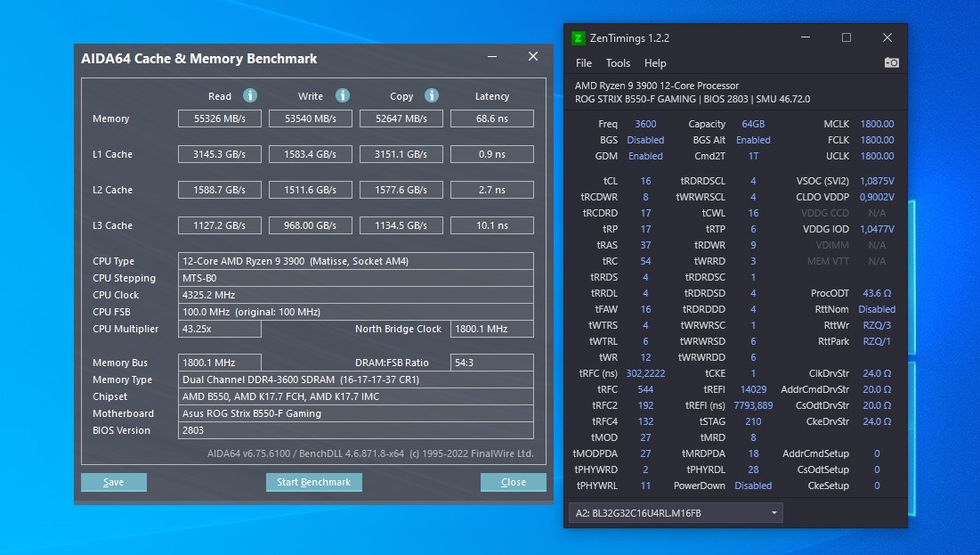Click the RttPark value RZQ/1

click(877, 341)
